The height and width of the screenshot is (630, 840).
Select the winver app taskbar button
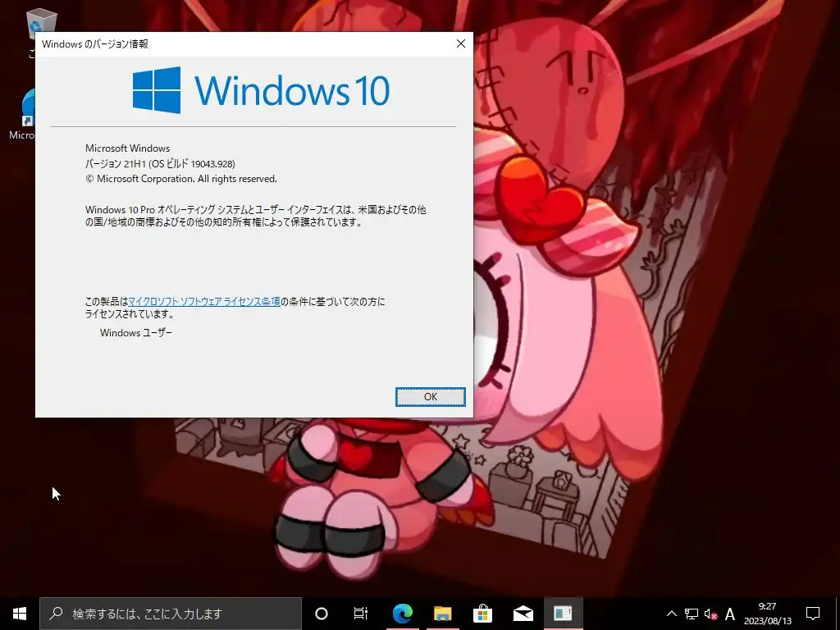(x=563, y=614)
